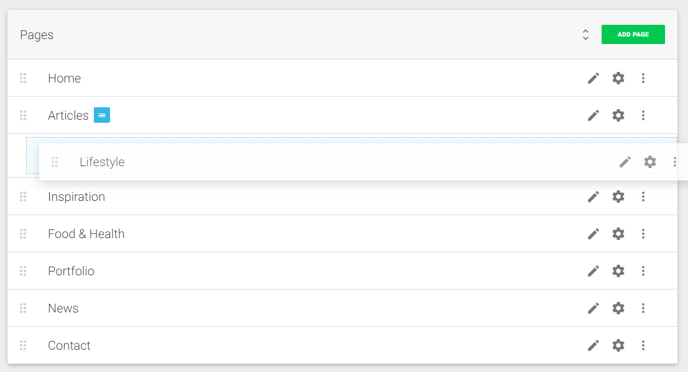Open three-dot menu for Contact page
This screenshot has width=688, height=372.
pyautogui.click(x=643, y=346)
